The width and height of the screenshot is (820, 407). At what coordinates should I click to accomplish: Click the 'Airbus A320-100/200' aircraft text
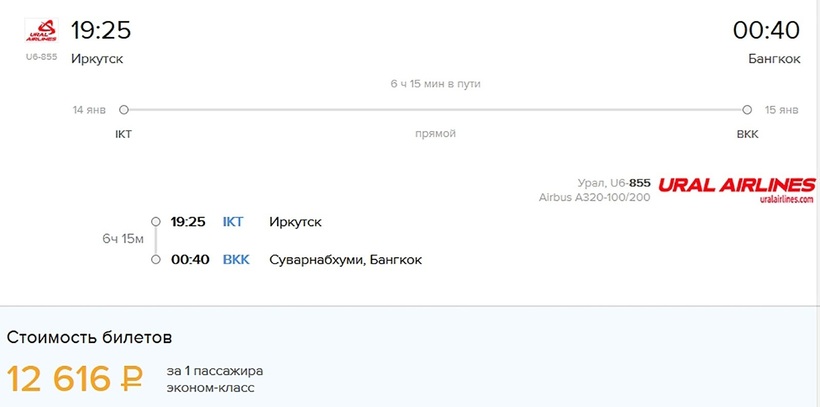[594, 198]
